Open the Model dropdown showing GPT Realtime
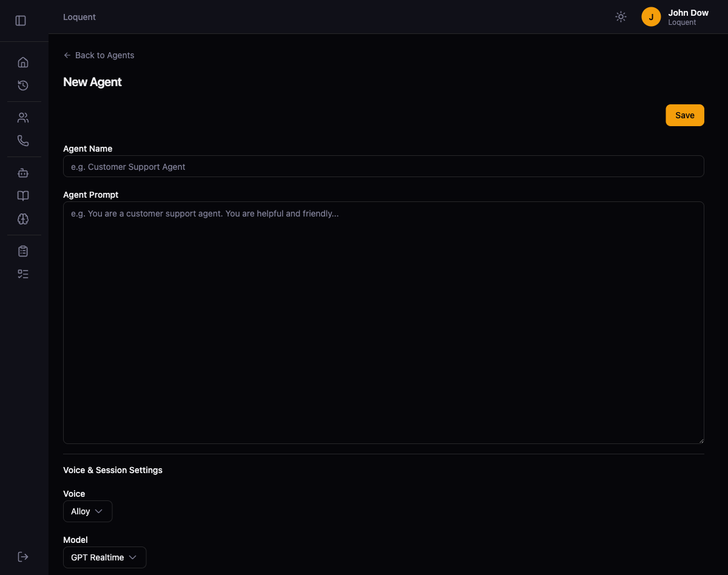This screenshot has width=728, height=575. pyautogui.click(x=104, y=557)
